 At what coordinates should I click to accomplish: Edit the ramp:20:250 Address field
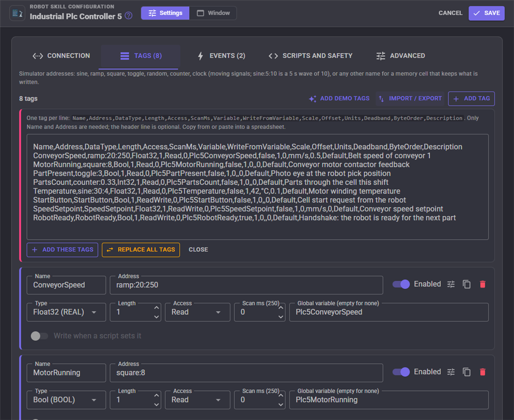coord(246,285)
